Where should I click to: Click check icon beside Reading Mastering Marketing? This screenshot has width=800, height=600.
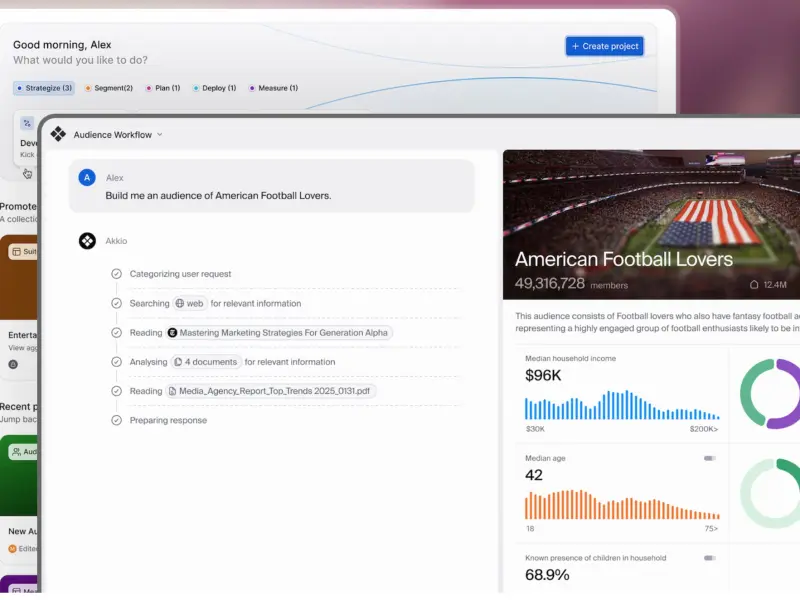(116, 333)
